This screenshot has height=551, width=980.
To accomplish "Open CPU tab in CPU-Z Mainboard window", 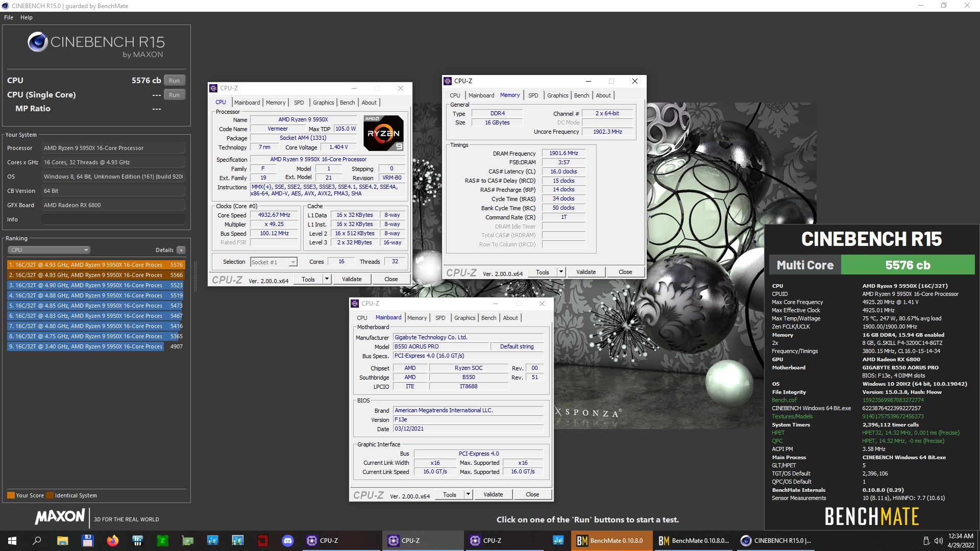I will [x=362, y=318].
